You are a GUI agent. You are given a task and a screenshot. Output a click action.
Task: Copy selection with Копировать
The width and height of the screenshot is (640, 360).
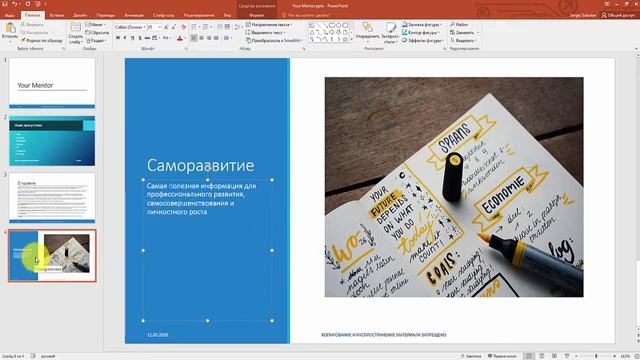coord(34,32)
